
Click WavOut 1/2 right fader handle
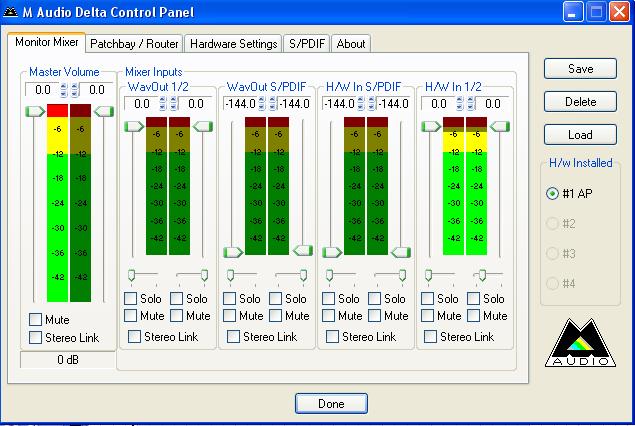click(203, 127)
